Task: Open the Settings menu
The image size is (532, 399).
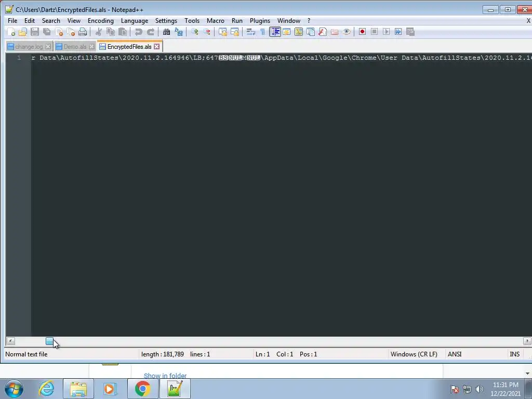Action: click(166, 21)
